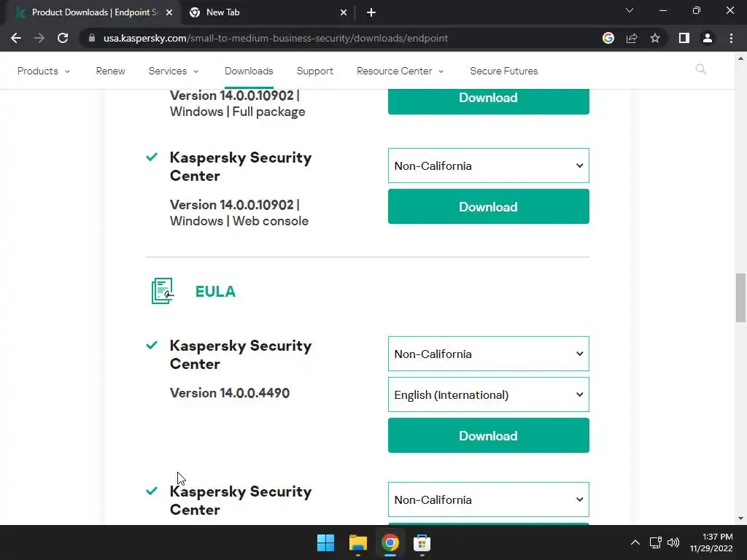Click the EULA section heading
Screen dimensions: 747x560
click(215, 292)
